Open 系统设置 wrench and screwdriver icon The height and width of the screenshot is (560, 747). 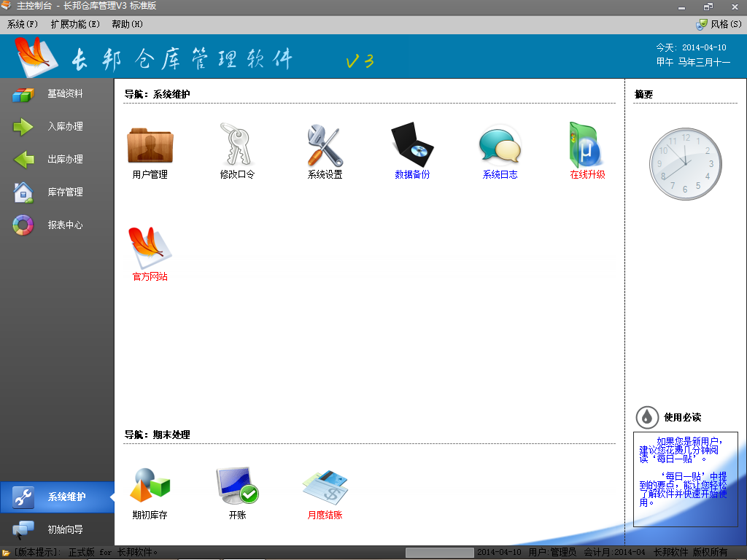tap(325, 146)
